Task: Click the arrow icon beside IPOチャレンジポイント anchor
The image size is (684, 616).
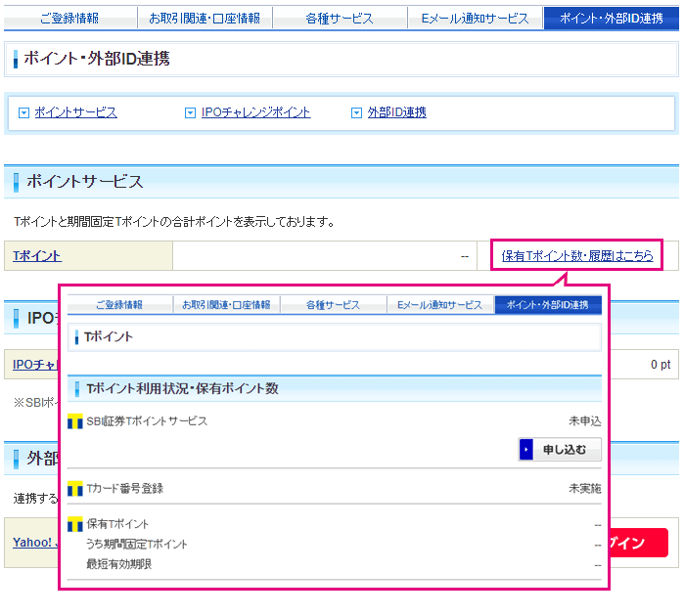Action: click(191, 113)
